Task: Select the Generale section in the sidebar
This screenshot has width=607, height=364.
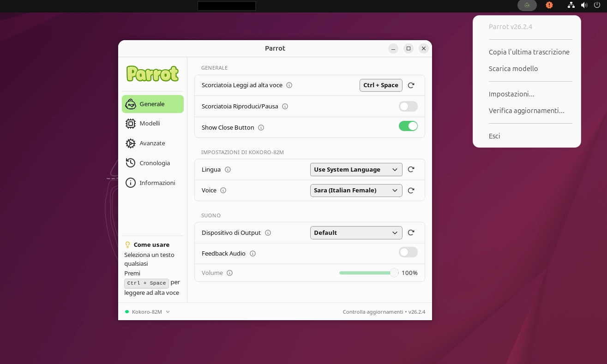Action: pos(152,104)
